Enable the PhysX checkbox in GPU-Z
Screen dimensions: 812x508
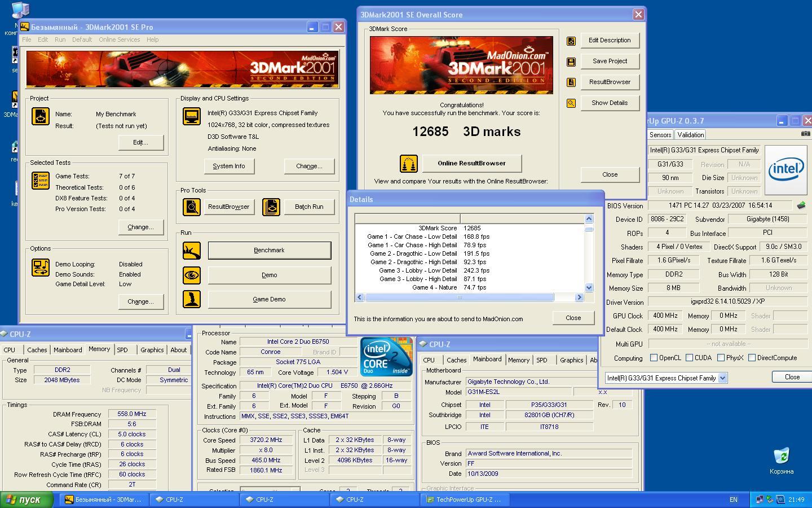pyautogui.click(x=721, y=358)
